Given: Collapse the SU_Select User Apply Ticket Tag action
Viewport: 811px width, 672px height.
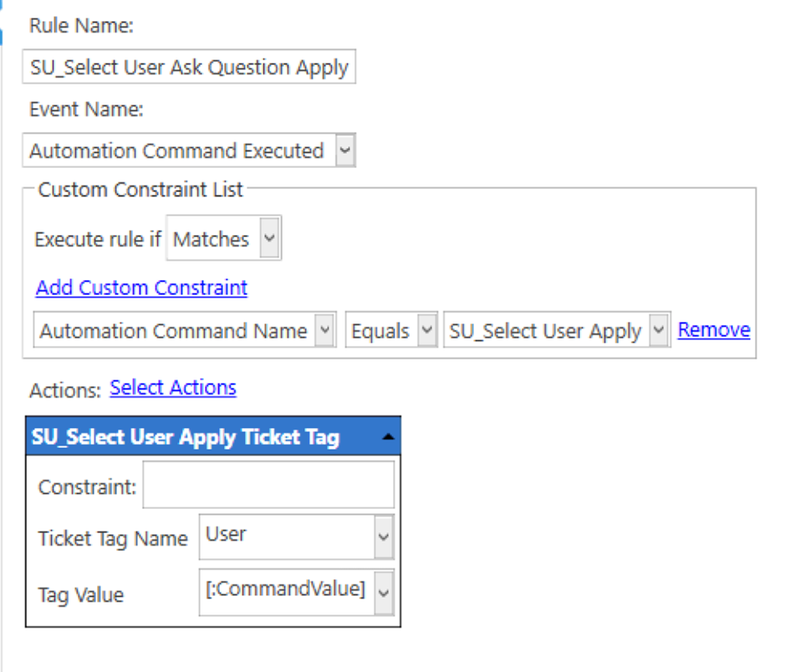Looking at the screenshot, I should click(x=388, y=437).
